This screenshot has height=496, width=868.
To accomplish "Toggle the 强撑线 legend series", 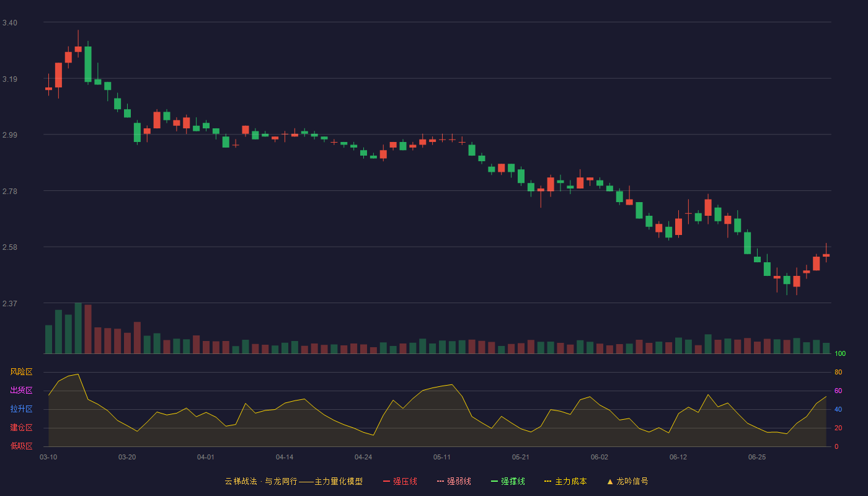I will tap(508, 481).
